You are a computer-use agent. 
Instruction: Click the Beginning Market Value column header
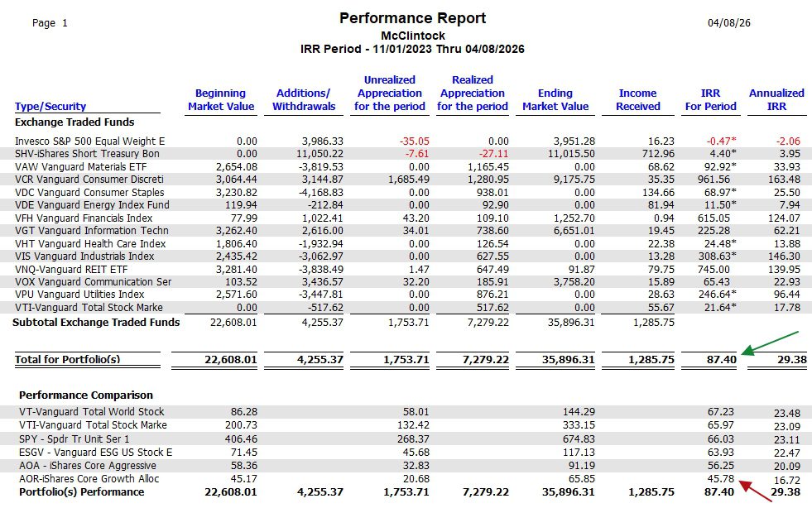tap(221, 99)
